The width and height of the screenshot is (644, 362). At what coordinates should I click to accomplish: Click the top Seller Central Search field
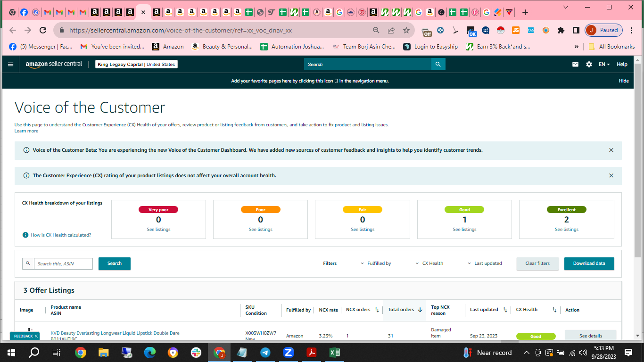point(368,64)
